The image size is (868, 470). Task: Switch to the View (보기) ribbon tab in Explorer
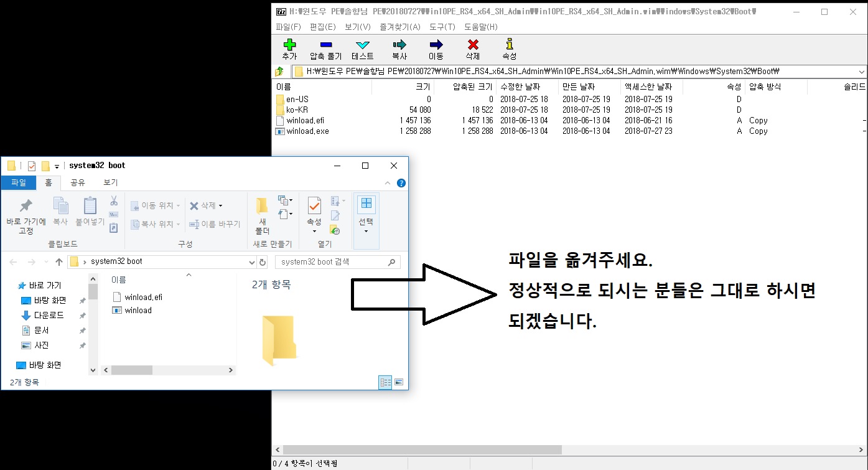[x=110, y=183]
